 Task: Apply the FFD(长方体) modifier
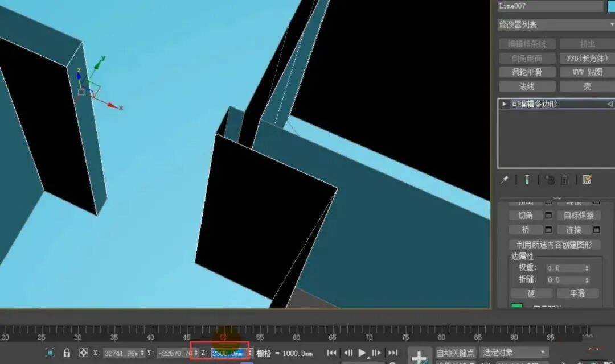pos(588,58)
